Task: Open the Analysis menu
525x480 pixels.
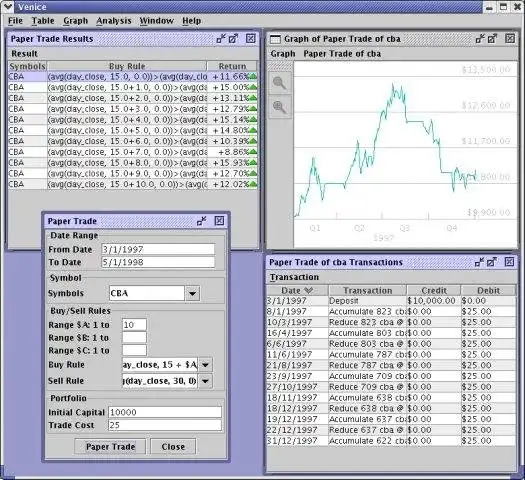Action: (114, 21)
